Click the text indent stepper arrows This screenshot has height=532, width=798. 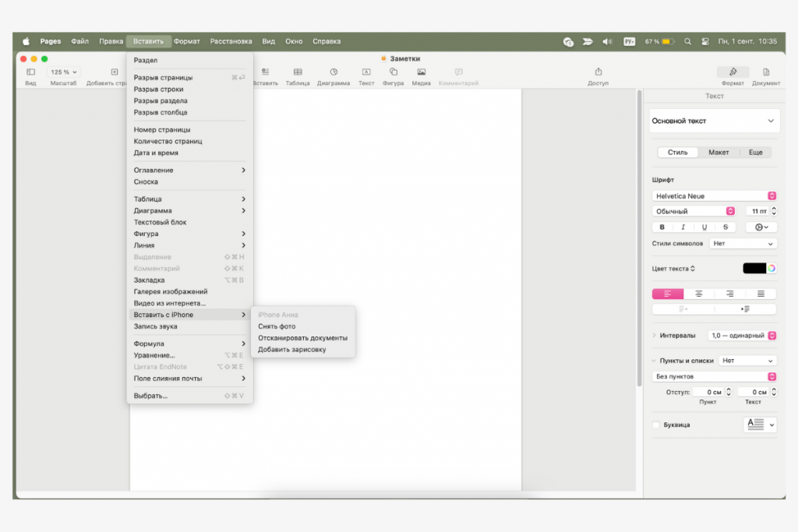[x=774, y=392]
